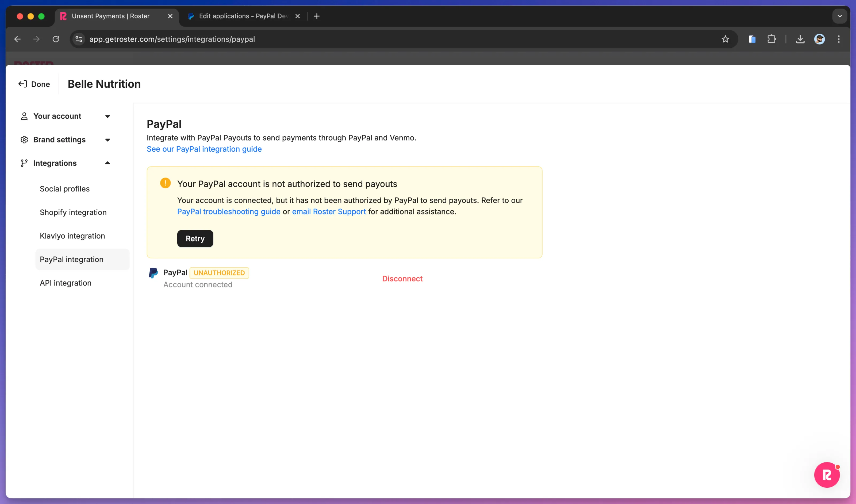Collapse the Integrations section
Image resolution: width=856 pixels, height=504 pixels.
[x=65, y=163]
